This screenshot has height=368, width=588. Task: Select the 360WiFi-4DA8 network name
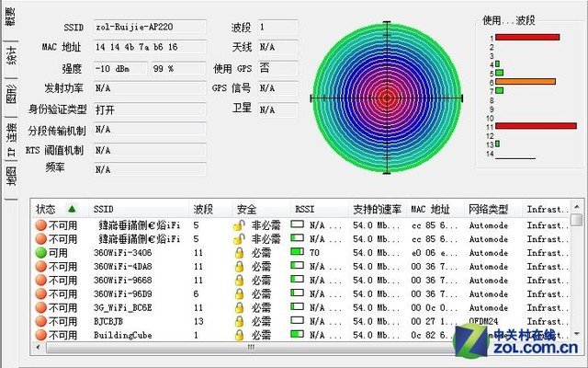122,267
